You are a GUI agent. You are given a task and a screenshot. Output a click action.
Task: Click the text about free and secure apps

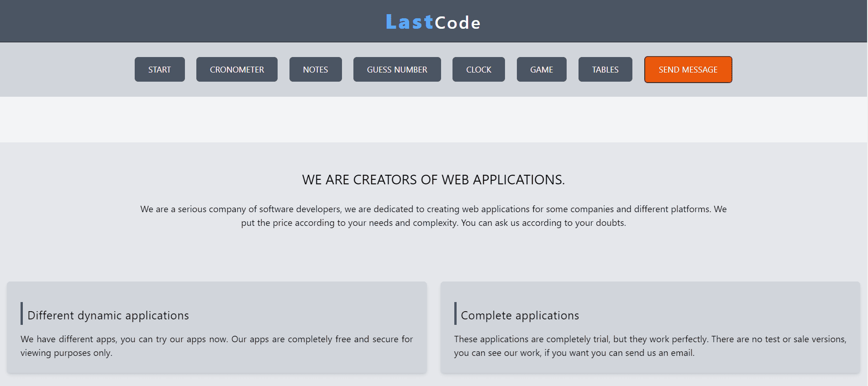click(216, 346)
